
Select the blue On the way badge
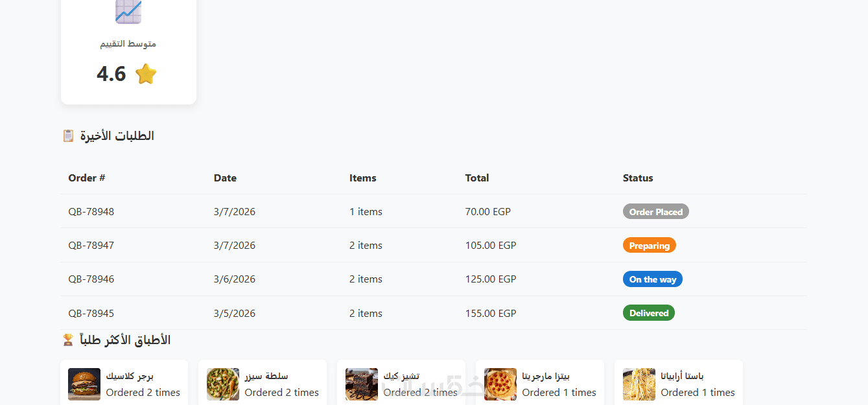(652, 279)
